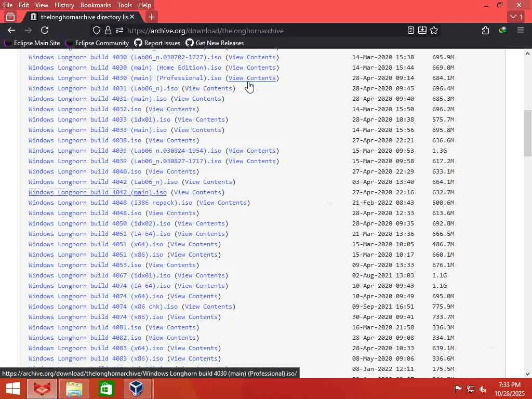Viewport: 532px width, 399px height.
Task: Open Eclipse Community bookmark
Action: [97, 43]
